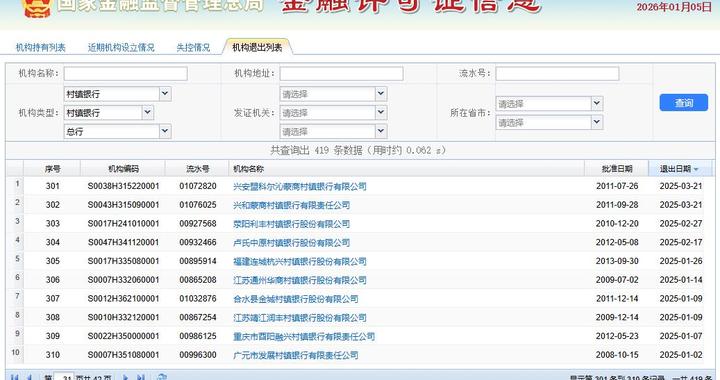Image resolution: width=720 pixels, height=380 pixels.
Task: Open the 机构持有列表 tab
Action: pyautogui.click(x=40, y=47)
